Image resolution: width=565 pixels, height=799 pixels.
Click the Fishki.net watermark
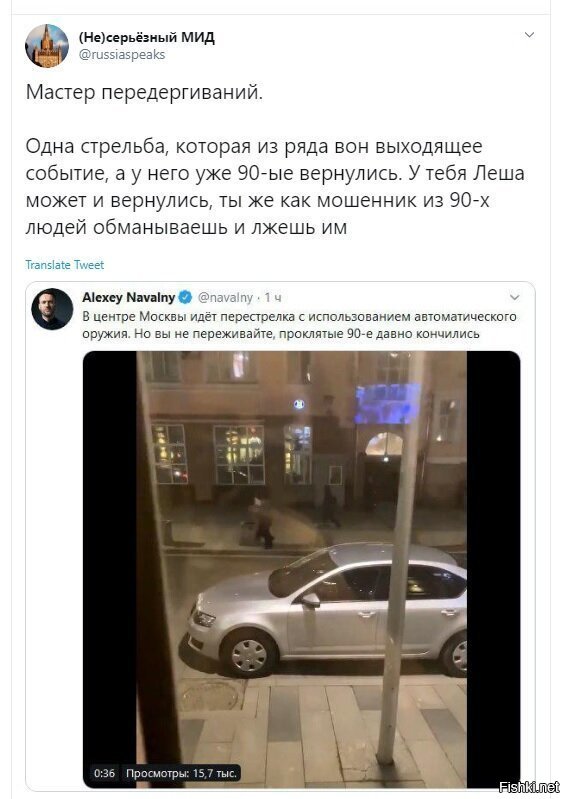coord(529,787)
